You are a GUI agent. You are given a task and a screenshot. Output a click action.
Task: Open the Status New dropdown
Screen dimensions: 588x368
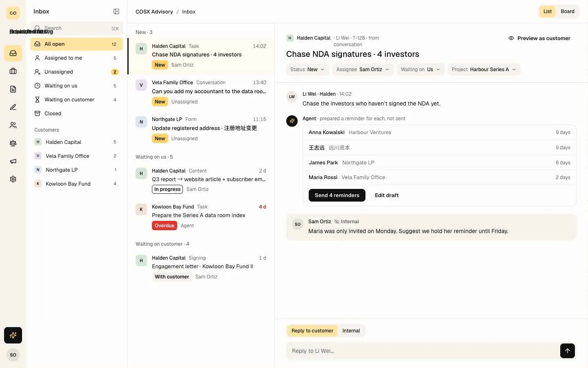307,70
